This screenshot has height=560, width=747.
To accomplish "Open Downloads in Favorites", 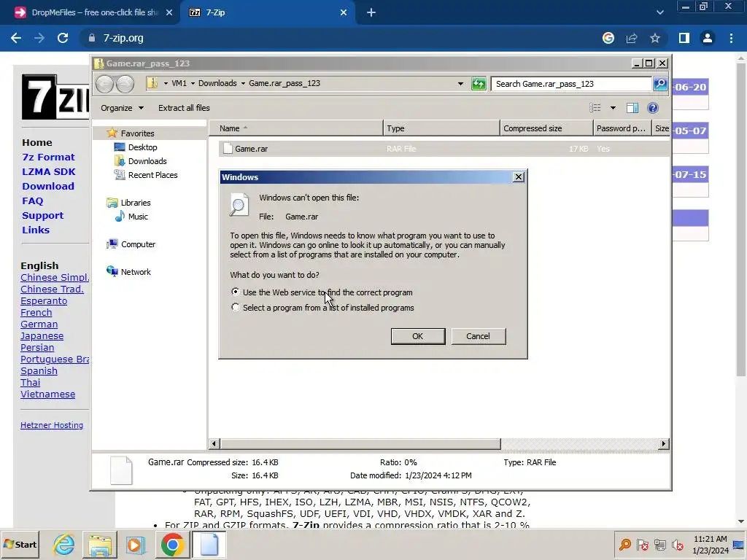I will 147,161.
